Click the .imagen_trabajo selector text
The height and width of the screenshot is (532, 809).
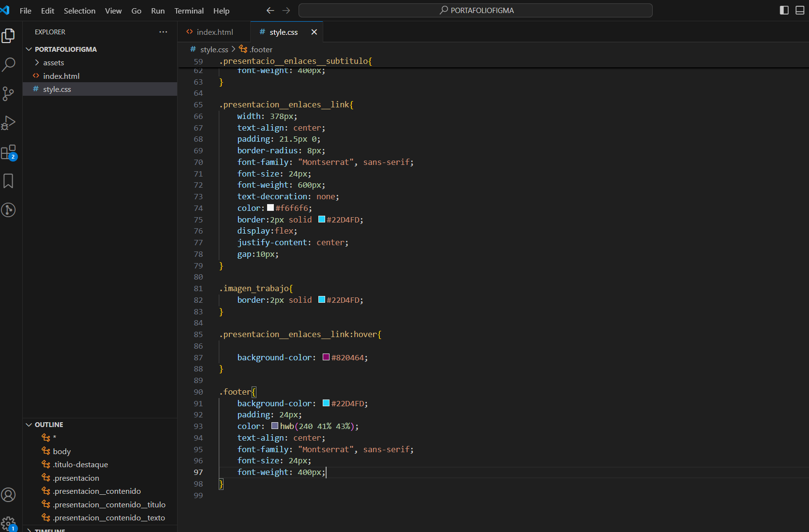pyautogui.click(x=254, y=288)
